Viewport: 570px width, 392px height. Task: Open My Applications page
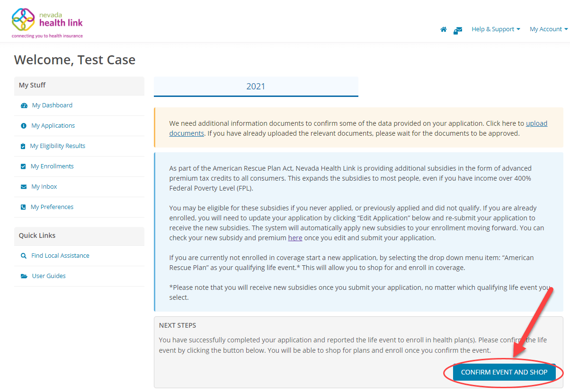[53, 126]
